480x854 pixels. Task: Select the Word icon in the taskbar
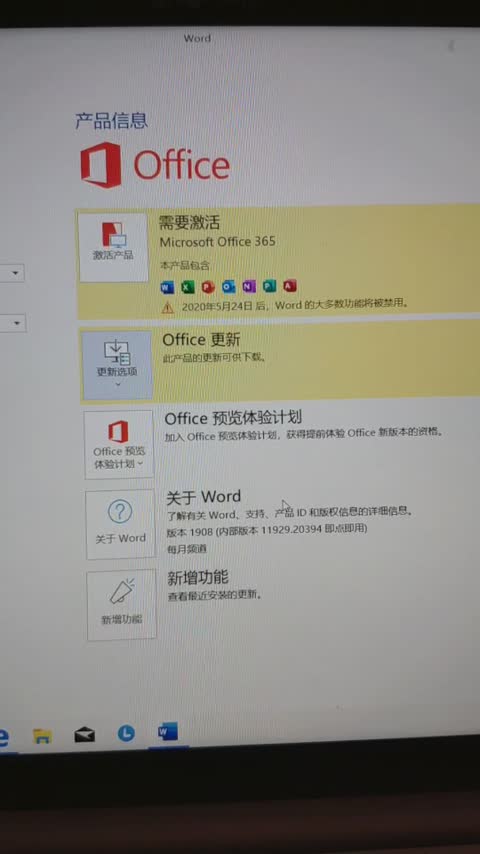coord(168,733)
